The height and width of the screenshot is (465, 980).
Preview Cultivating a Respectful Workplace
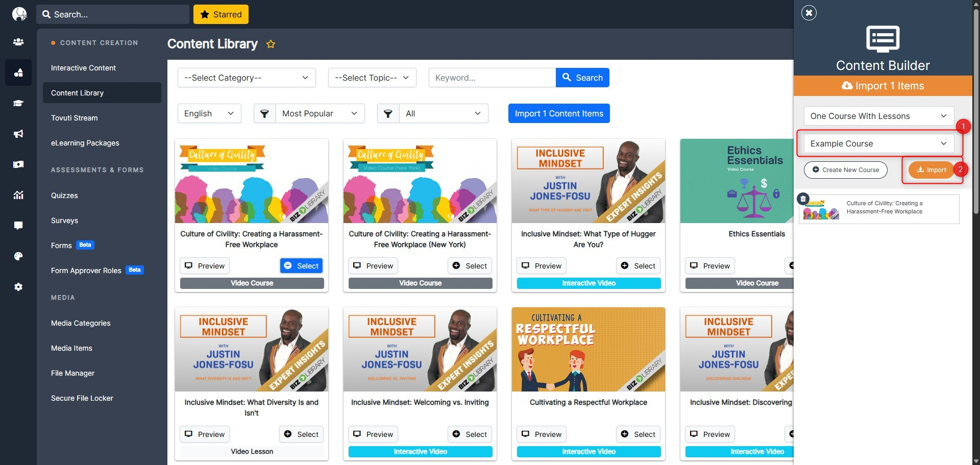(542, 434)
